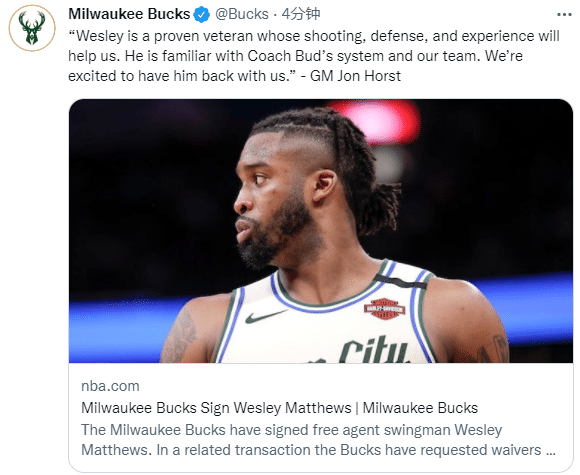
Task: Open the Wesley Matthews photo preview
Action: pyautogui.click(x=321, y=231)
